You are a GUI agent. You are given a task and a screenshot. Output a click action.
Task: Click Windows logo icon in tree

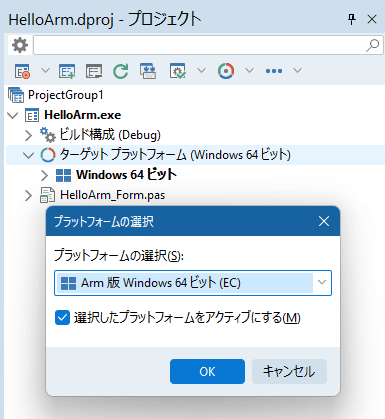click(63, 175)
